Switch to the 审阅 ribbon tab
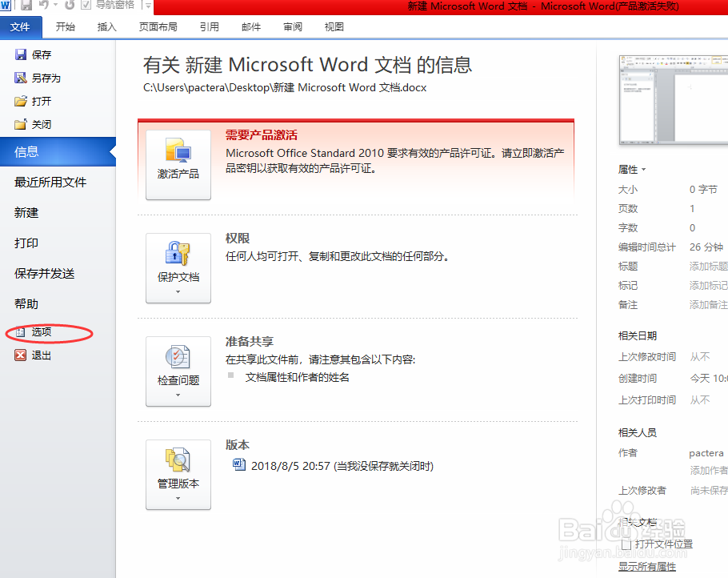728x578 pixels. [x=293, y=27]
